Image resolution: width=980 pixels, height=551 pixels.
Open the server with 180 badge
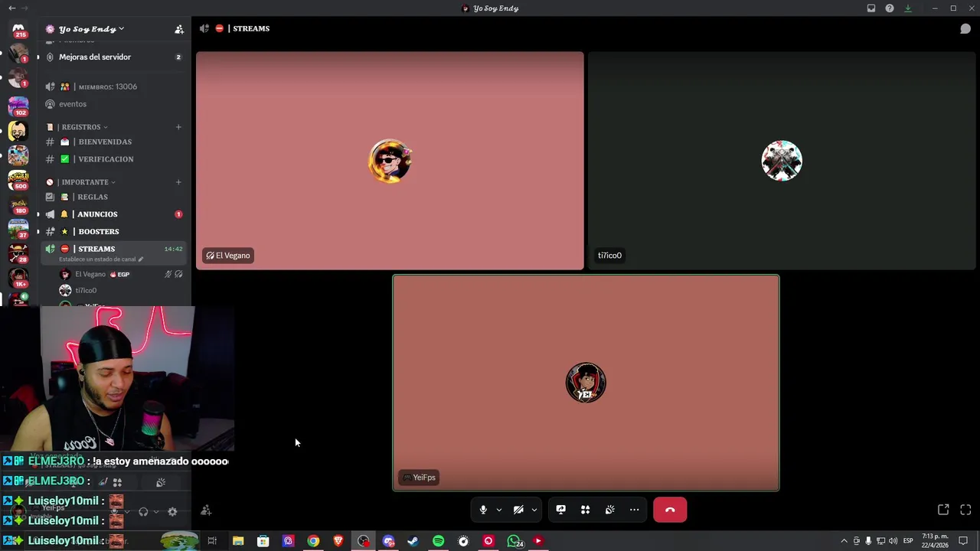(x=18, y=205)
